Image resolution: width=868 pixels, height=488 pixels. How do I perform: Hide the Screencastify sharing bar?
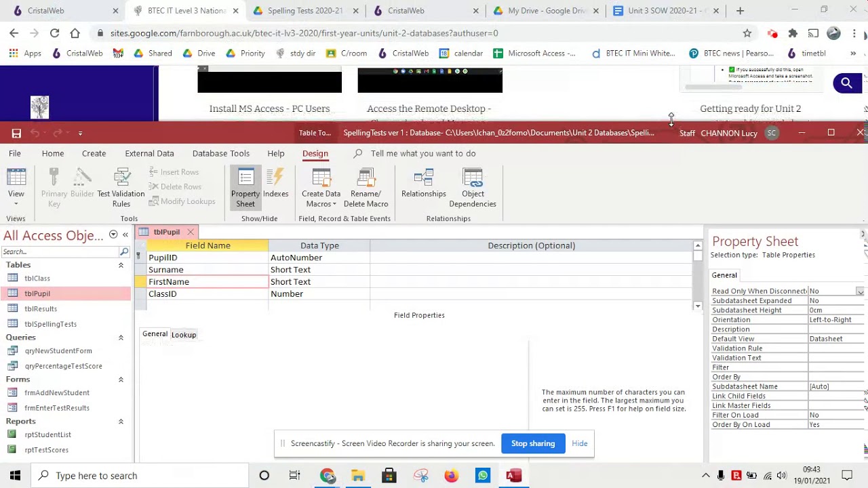(x=580, y=443)
